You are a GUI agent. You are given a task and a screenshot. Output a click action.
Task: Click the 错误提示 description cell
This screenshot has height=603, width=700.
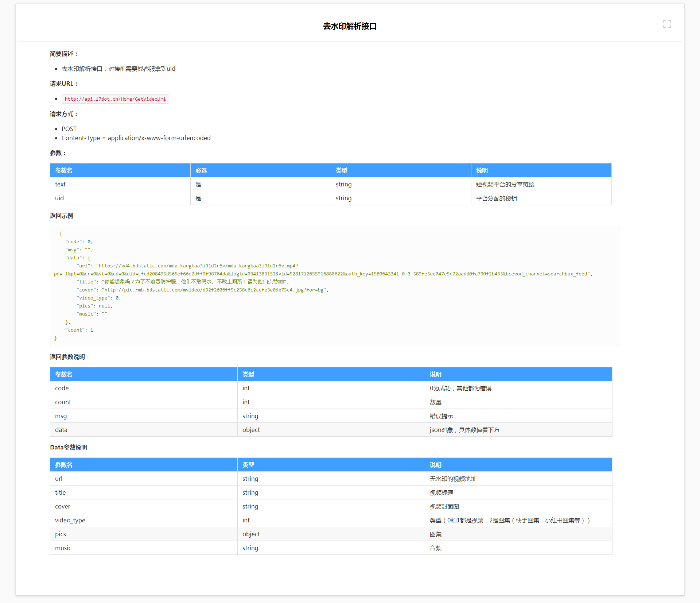pos(518,416)
